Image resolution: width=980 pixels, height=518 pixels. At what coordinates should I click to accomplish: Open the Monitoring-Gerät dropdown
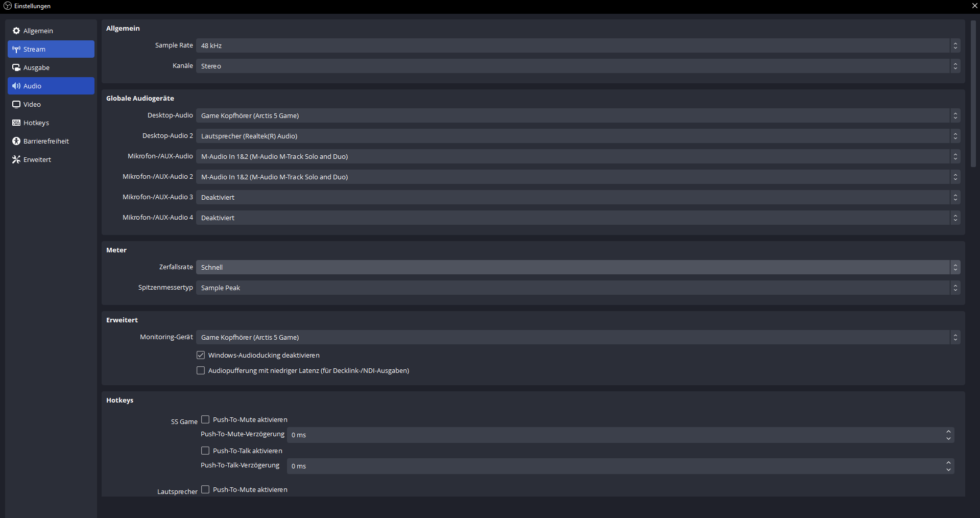click(x=578, y=337)
